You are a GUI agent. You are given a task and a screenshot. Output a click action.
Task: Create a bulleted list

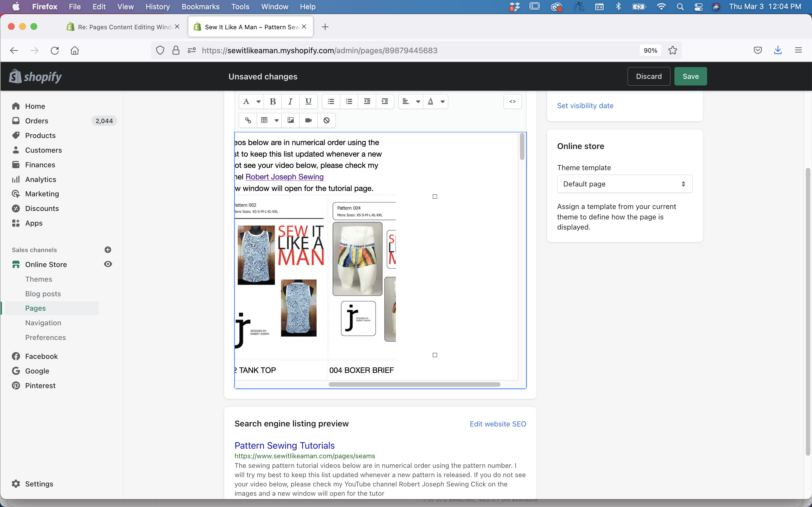point(331,102)
